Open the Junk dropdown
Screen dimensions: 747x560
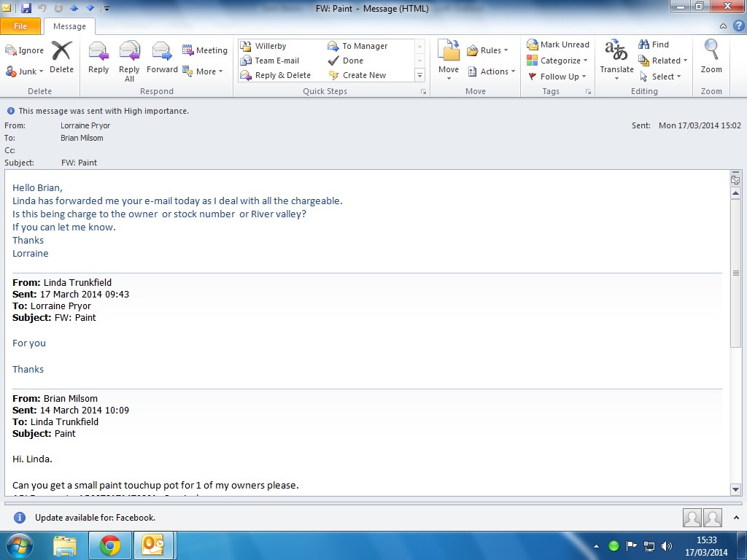tap(25, 71)
